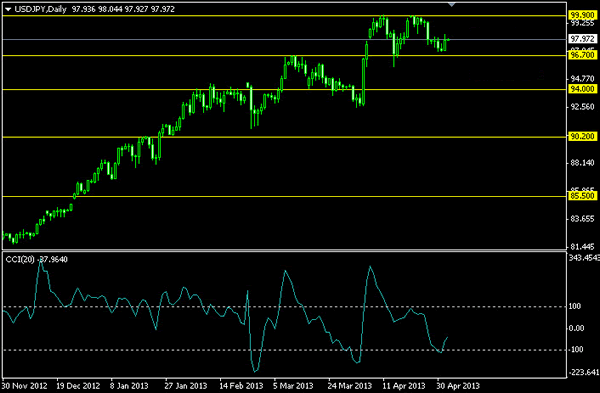Click the current price label 97.972

point(582,39)
